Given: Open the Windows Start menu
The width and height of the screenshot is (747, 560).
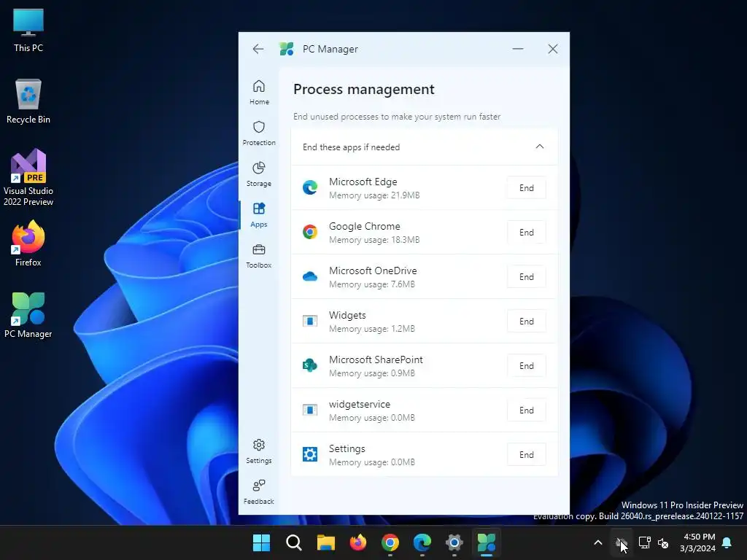Looking at the screenshot, I should coord(261,542).
